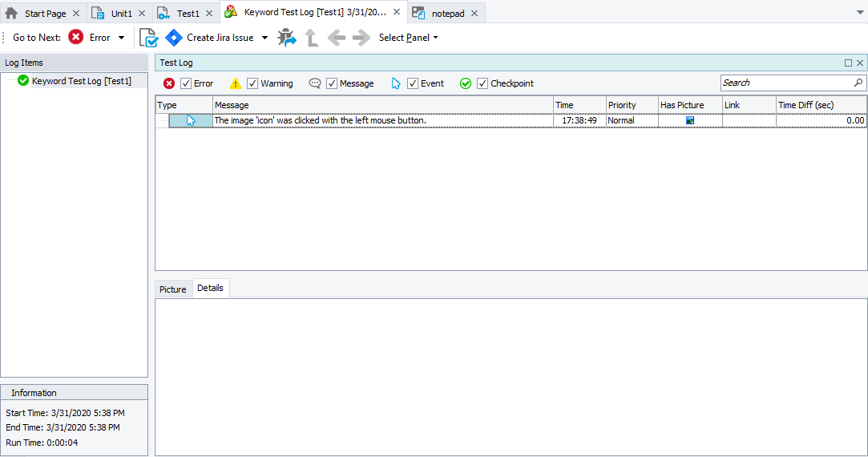Image resolution: width=868 pixels, height=457 pixels.
Task: Click into the Search field
Action: tap(786, 83)
